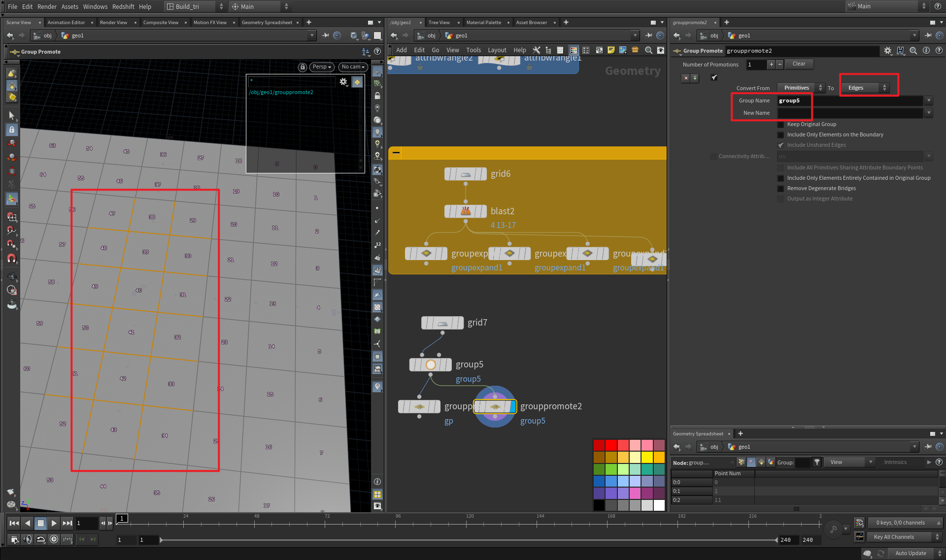Click the magnifying glass search icon in parameter pane
This screenshot has width=946, height=560.
(x=913, y=51)
